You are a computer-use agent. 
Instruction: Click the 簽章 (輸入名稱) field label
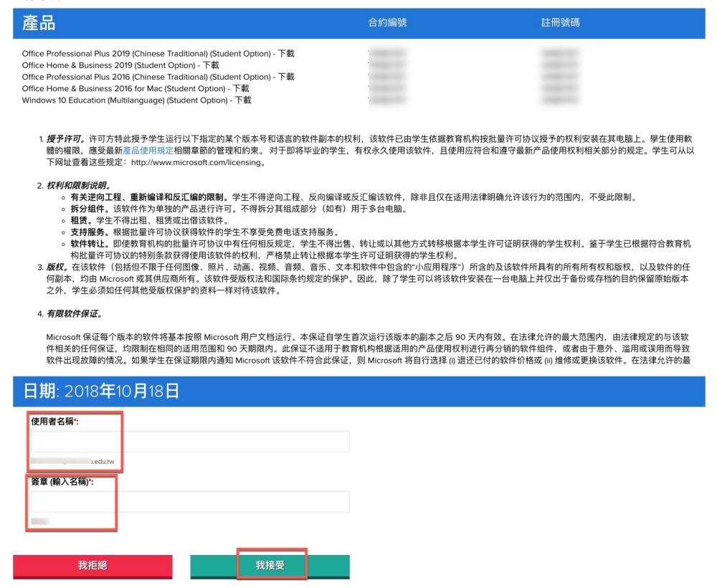[x=62, y=481]
